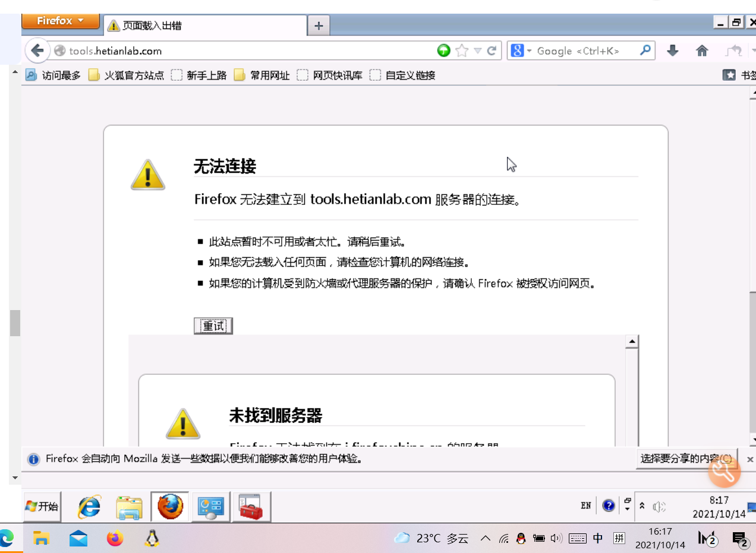Click the inner muted speaker icon
Viewport: 756px width, 553px height.
659,507
